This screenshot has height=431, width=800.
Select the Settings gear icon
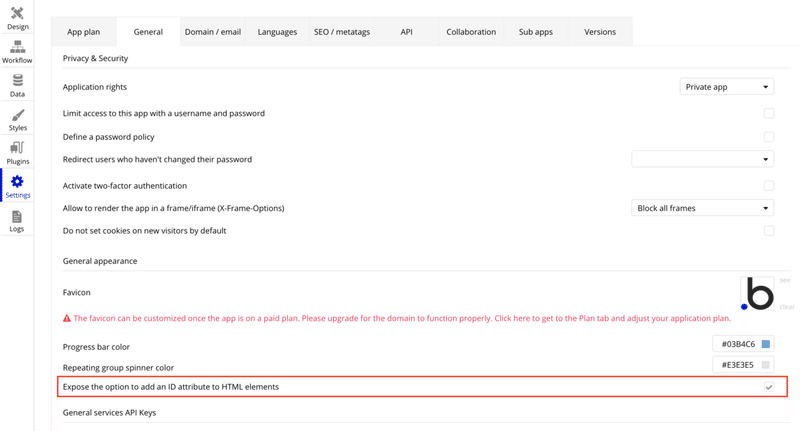[x=17, y=182]
